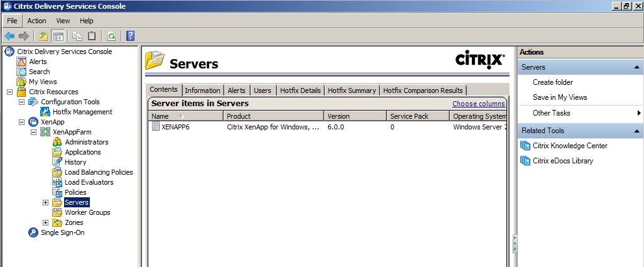This screenshot has height=267, width=644.
Task: Open the View menu
Action: [x=63, y=21]
